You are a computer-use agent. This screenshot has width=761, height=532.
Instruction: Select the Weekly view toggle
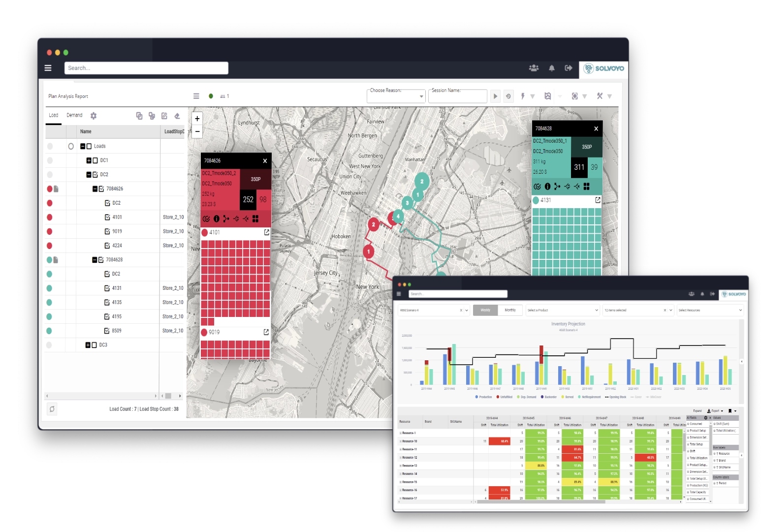[485, 310]
